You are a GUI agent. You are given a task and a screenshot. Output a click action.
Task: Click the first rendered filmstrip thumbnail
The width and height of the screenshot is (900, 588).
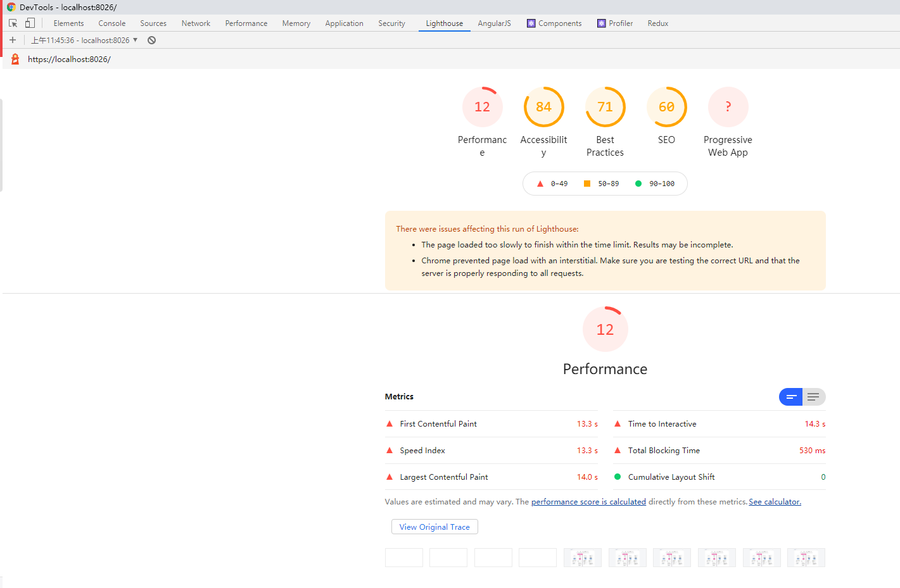(583, 558)
